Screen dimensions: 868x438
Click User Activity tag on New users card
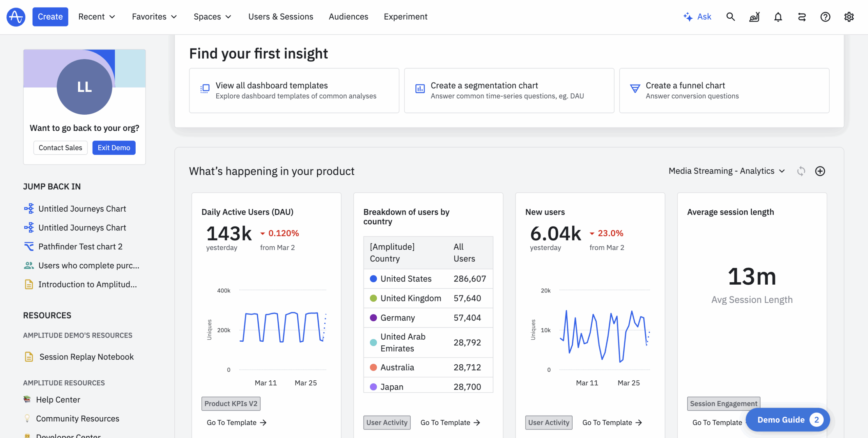[x=549, y=422]
